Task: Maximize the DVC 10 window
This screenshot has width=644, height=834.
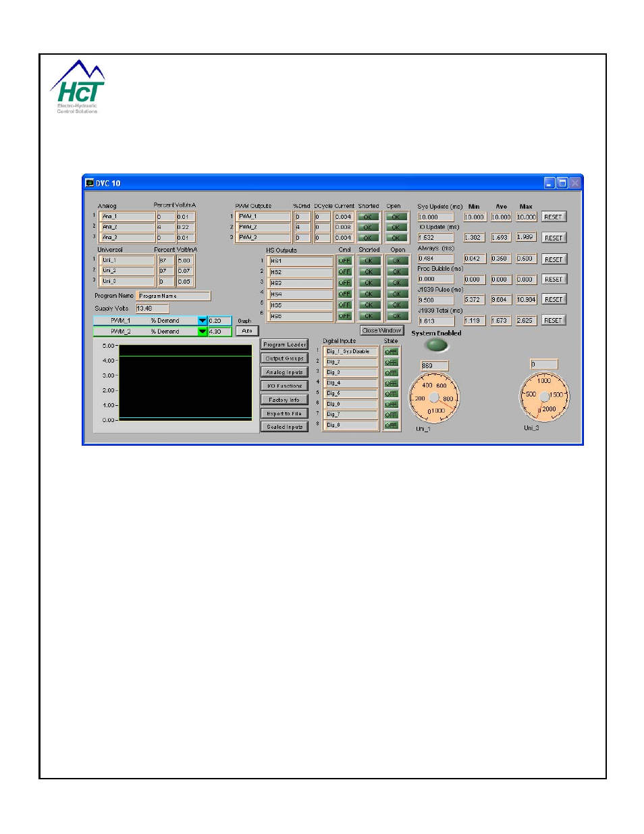Action: (x=562, y=183)
